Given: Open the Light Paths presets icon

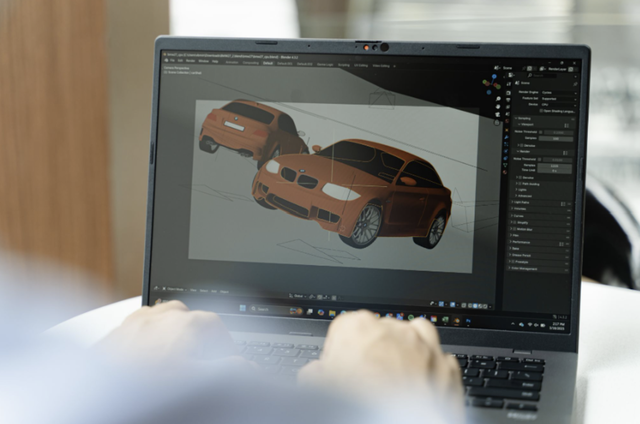Looking at the screenshot, I should click(x=563, y=204).
